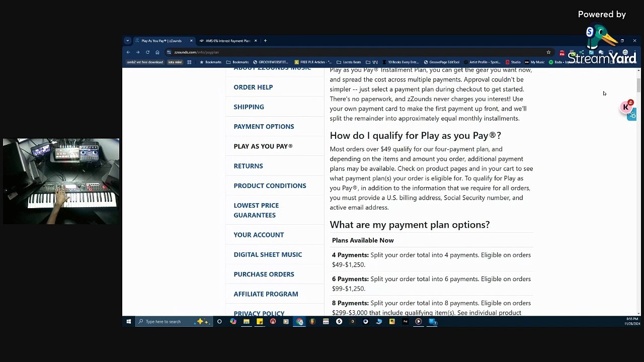Open the yellow Sticky Notes taskbar app
The width and height of the screenshot is (644, 362).
point(260,322)
